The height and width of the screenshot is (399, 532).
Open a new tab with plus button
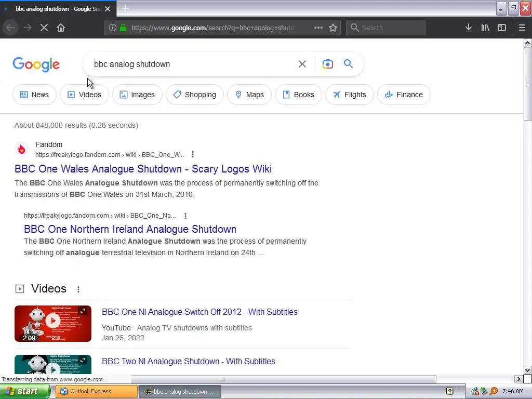click(125, 8)
